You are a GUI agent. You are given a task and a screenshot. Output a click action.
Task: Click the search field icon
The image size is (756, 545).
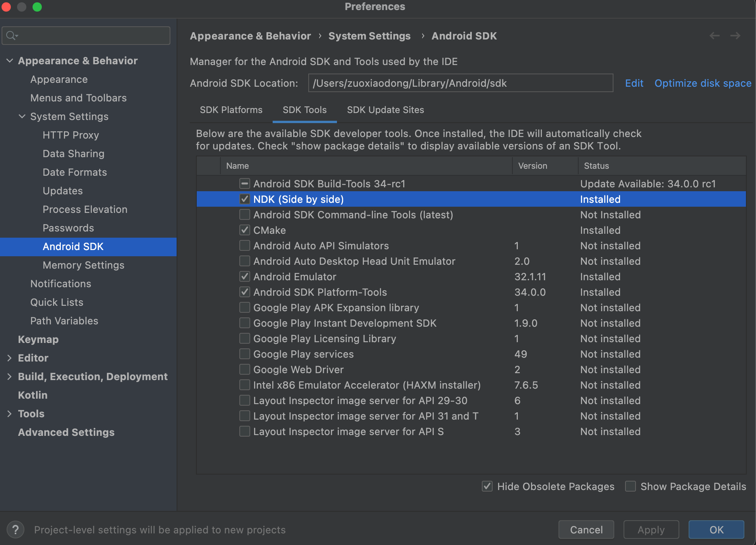click(x=10, y=33)
